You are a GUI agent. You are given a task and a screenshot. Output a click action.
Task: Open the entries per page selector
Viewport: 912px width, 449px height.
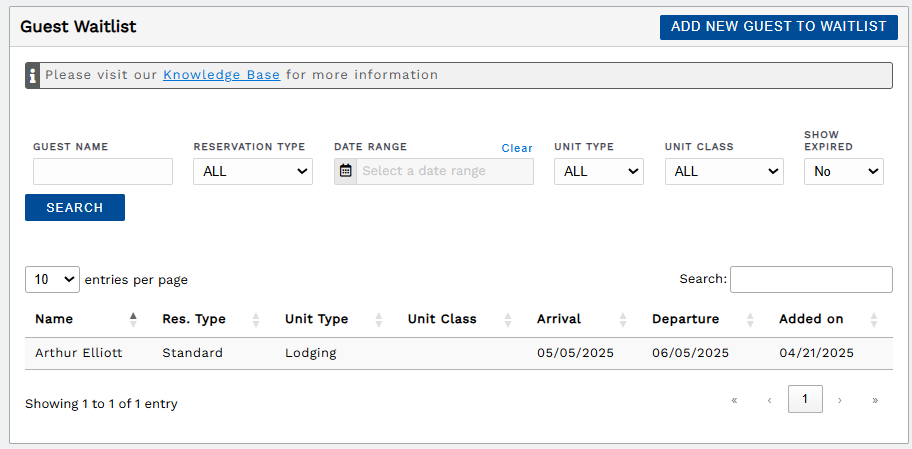[52, 280]
